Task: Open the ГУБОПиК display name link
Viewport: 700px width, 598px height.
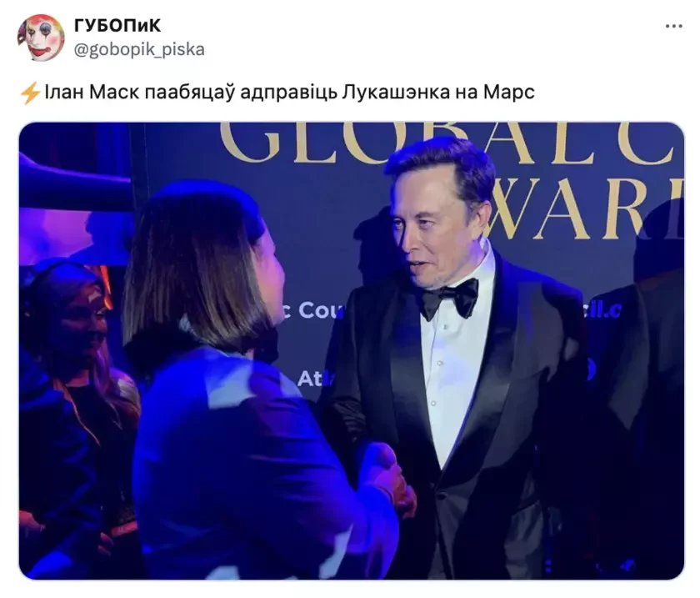Action: click(x=117, y=26)
